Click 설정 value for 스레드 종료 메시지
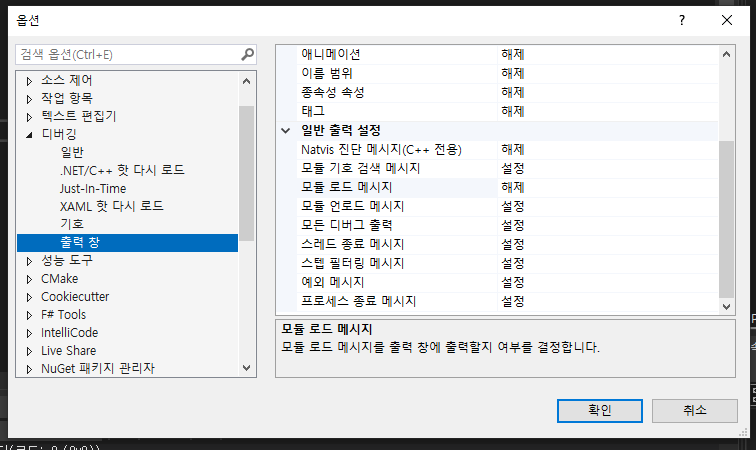756x450 pixels. [513, 244]
